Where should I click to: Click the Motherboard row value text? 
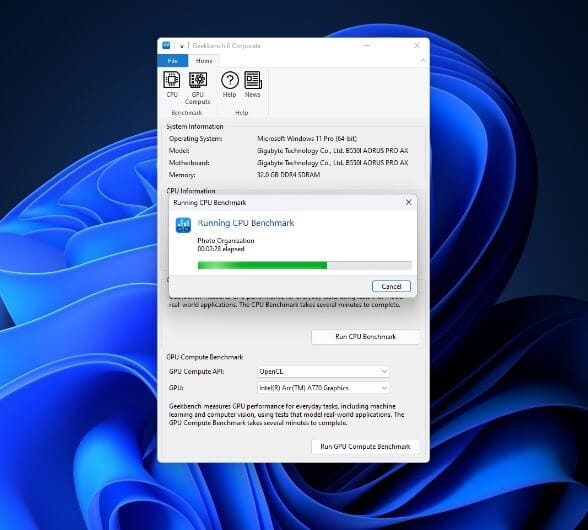tap(333, 162)
